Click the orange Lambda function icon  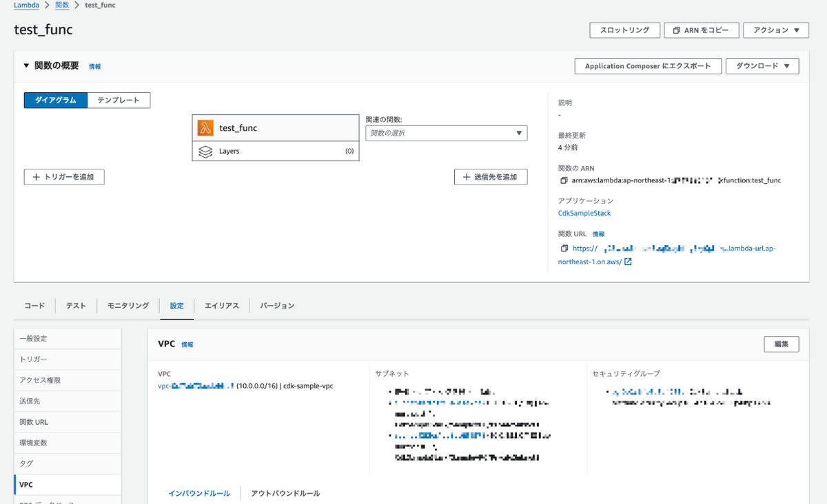(x=205, y=127)
